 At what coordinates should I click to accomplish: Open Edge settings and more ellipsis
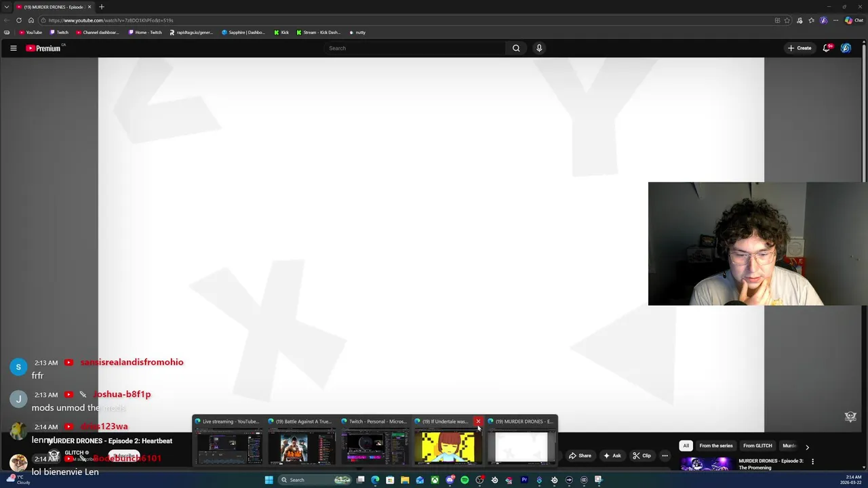click(x=835, y=20)
